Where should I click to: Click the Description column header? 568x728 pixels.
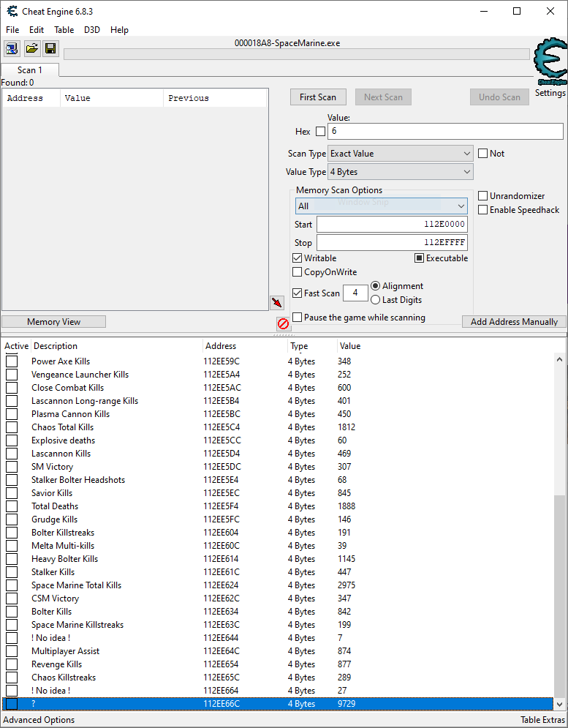pyautogui.click(x=118, y=346)
